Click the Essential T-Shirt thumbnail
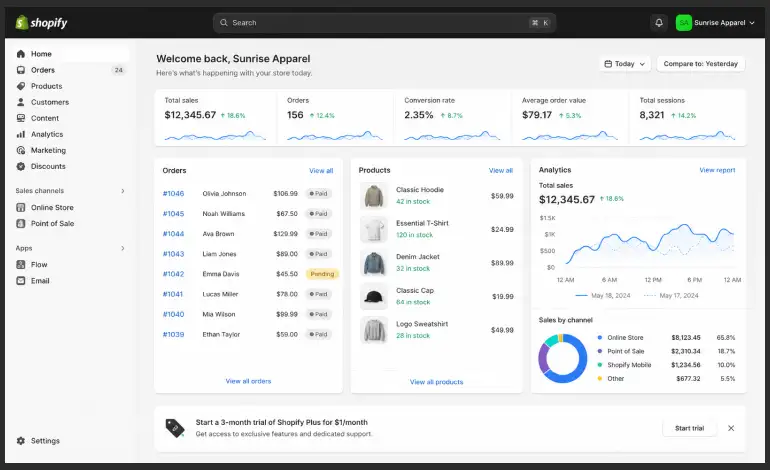 [374, 229]
